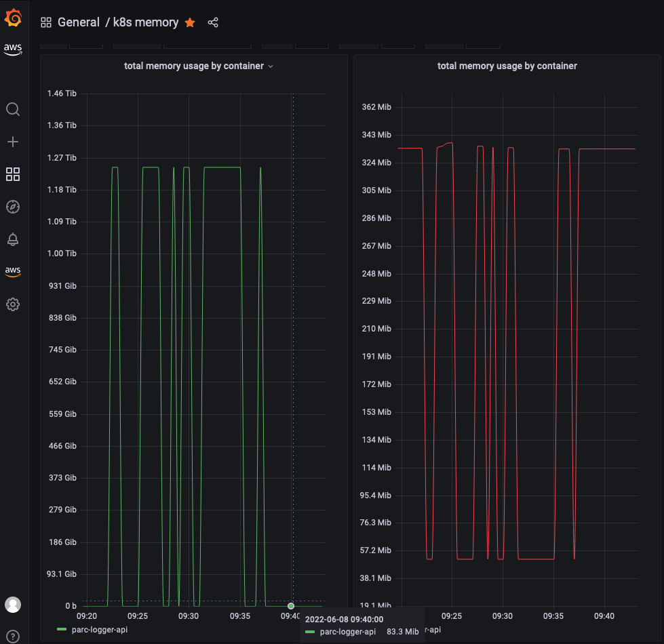The width and height of the screenshot is (664, 644).
Task: Click the Create (plus) sidebar icon
Action: (13, 142)
